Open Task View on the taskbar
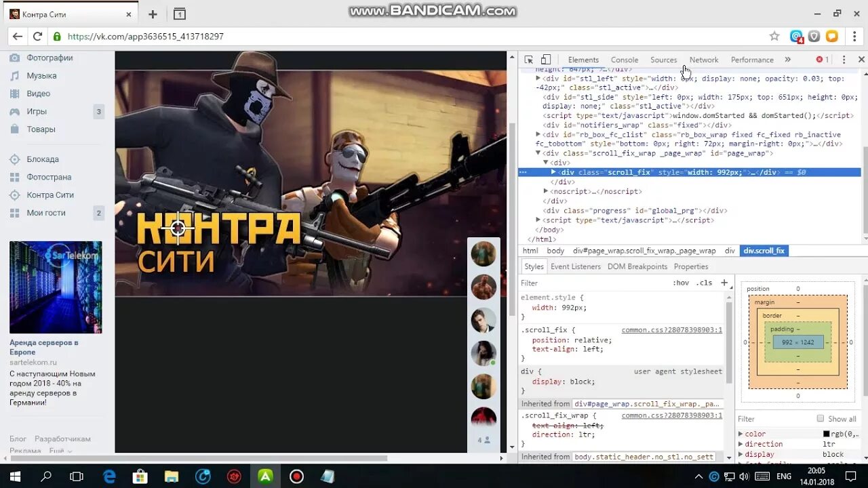Image resolution: width=868 pixels, height=488 pixels. (x=77, y=476)
